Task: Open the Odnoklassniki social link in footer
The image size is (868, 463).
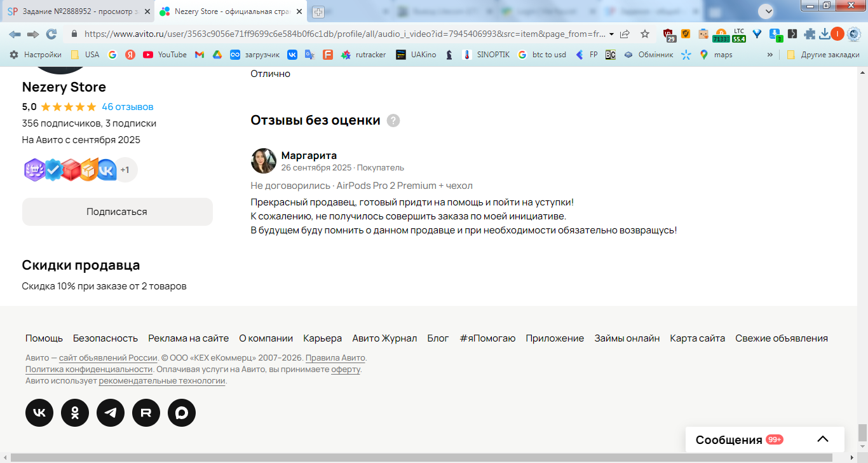Action: click(x=75, y=413)
